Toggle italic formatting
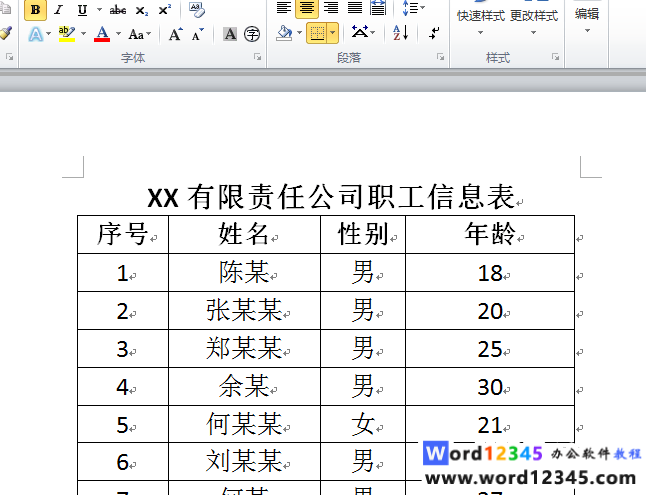646x495 pixels. 59,9
